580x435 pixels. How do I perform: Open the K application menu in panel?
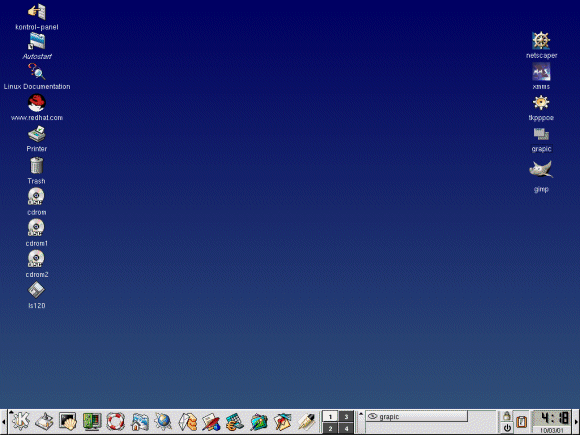pos(20,421)
